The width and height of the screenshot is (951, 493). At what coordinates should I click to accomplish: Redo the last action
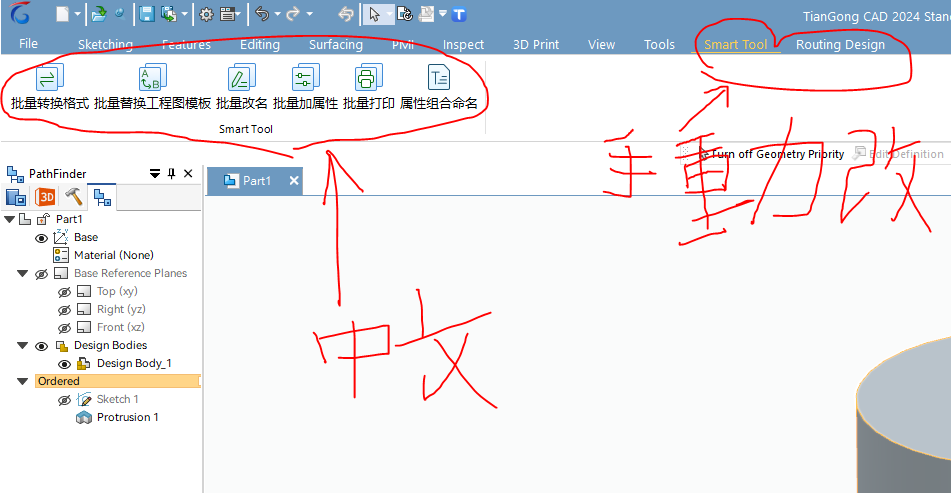pyautogui.click(x=293, y=14)
